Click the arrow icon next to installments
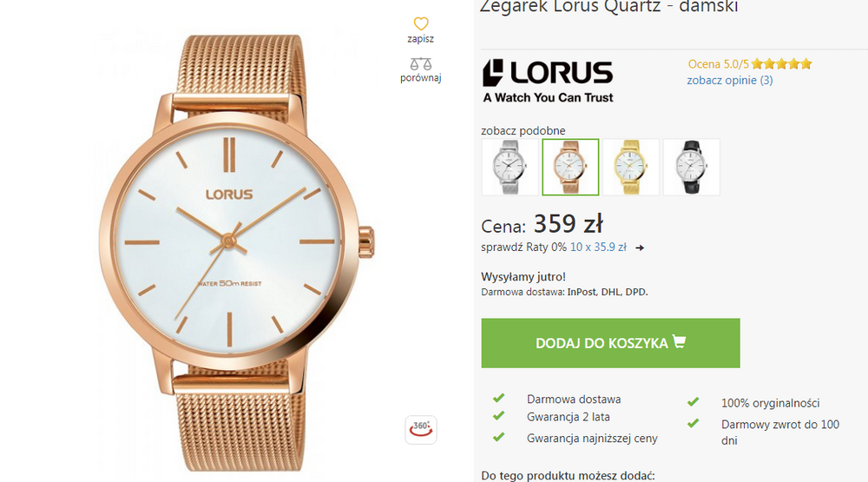This screenshot has width=868, height=482. click(640, 248)
